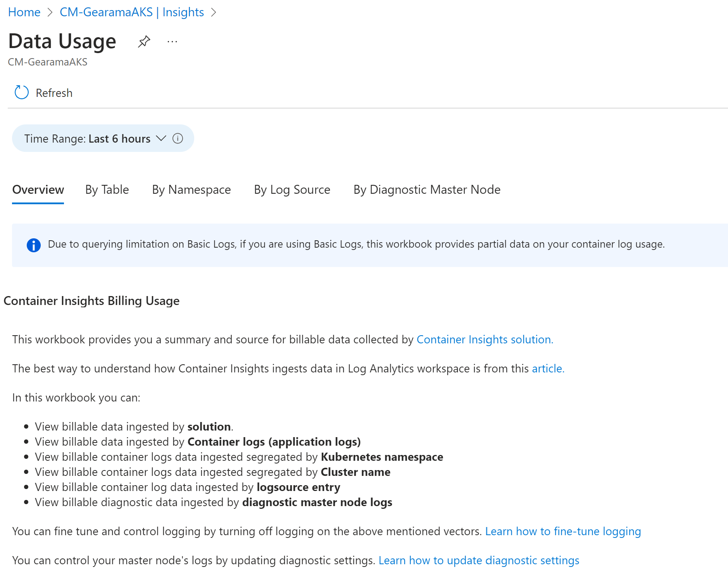
Task: Open the By Log Source tab
Action: [x=292, y=189]
